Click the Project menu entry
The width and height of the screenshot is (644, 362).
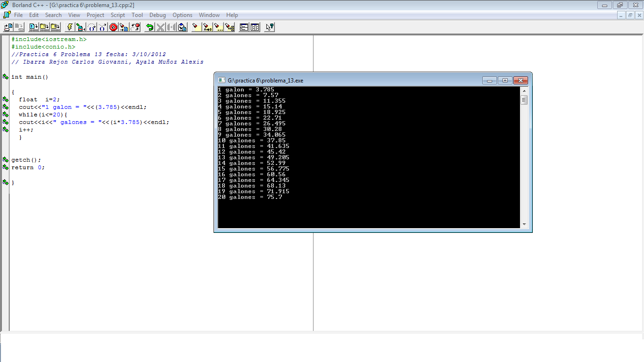click(x=95, y=15)
